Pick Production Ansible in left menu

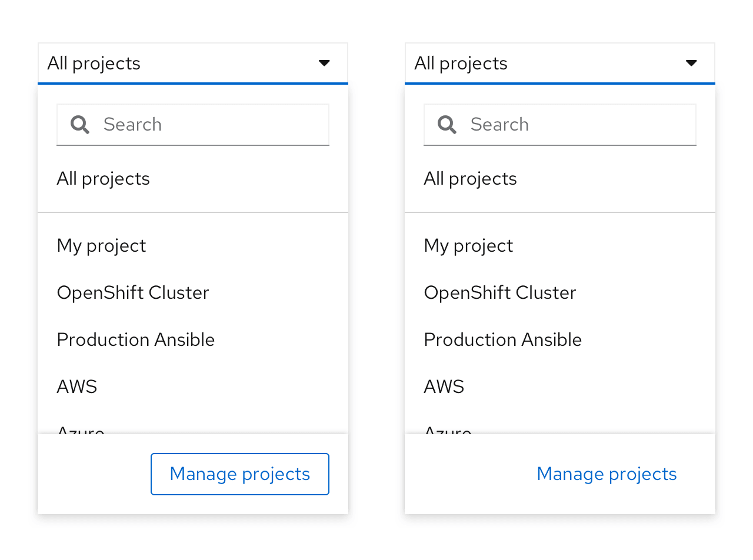tap(136, 340)
